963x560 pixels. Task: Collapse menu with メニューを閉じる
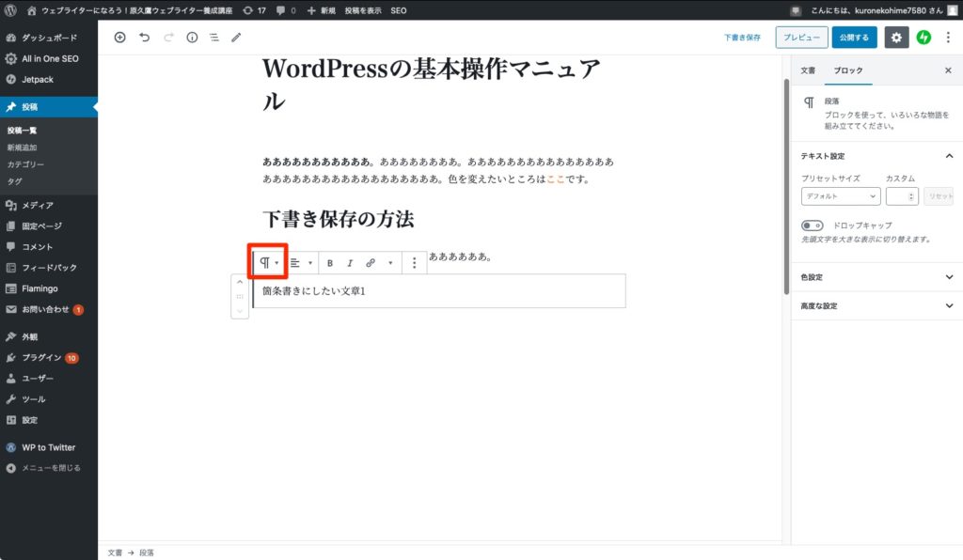(49, 468)
